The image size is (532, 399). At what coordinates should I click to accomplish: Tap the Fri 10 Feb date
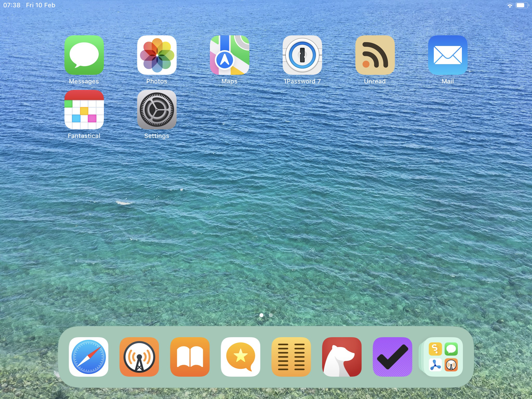[x=41, y=5]
